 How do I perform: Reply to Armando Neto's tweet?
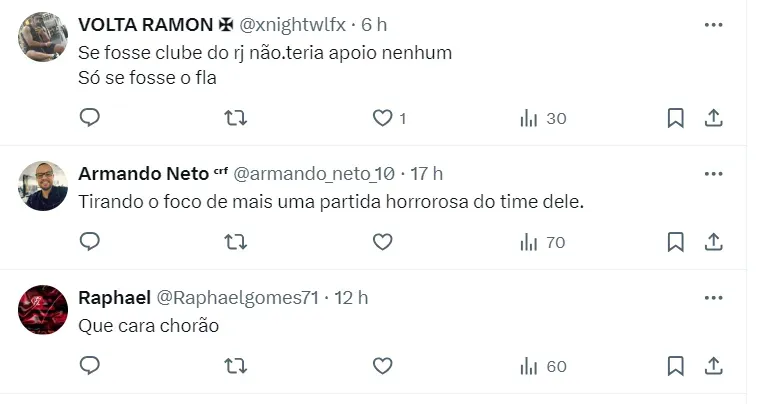point(90,242)
